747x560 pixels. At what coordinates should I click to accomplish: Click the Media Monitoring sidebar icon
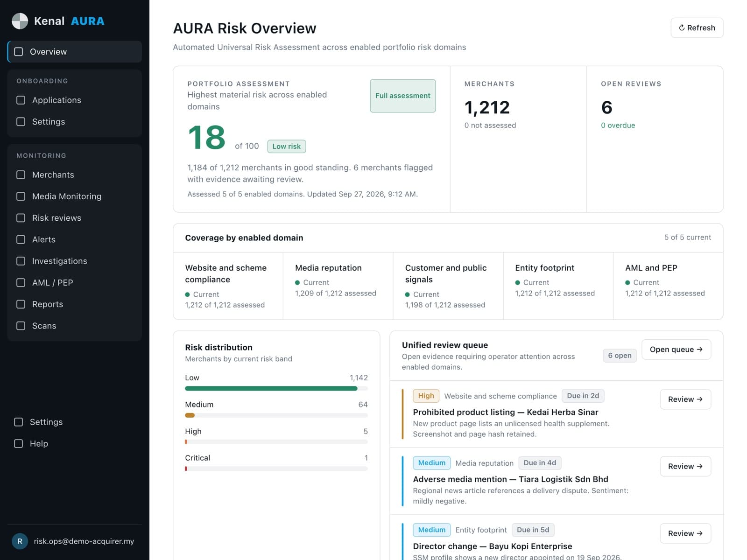coord(21,196)
